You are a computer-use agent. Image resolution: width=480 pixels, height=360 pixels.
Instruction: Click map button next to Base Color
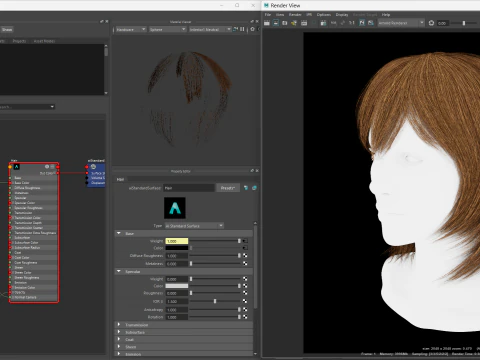[245, 248]
